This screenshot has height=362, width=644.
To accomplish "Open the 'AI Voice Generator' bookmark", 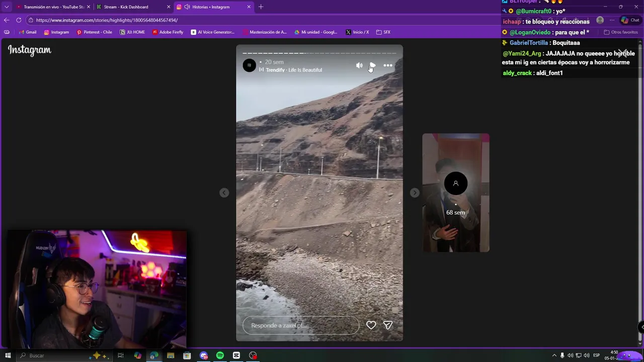I will coord(213,32).
